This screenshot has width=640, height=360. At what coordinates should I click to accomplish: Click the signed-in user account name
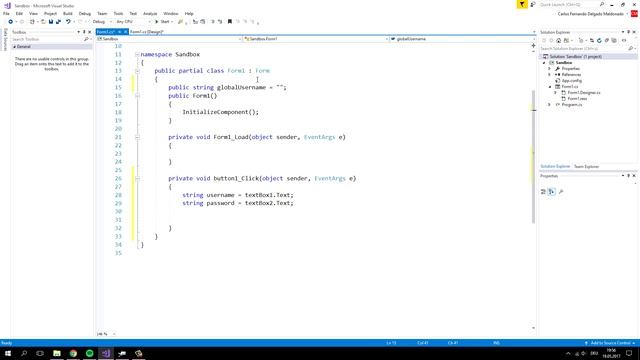tap(590, 14)
